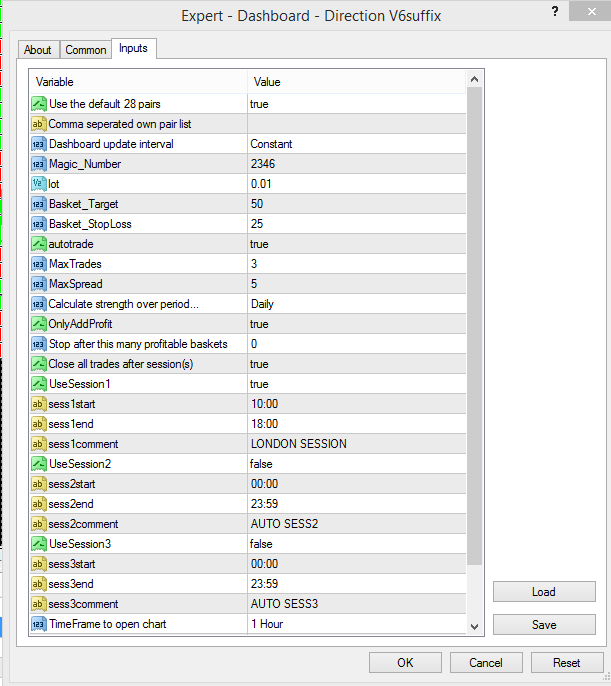Open the 'Daily' strength period value
The image size is (611, 686).
pyautogui.click(x=356, y=304)
